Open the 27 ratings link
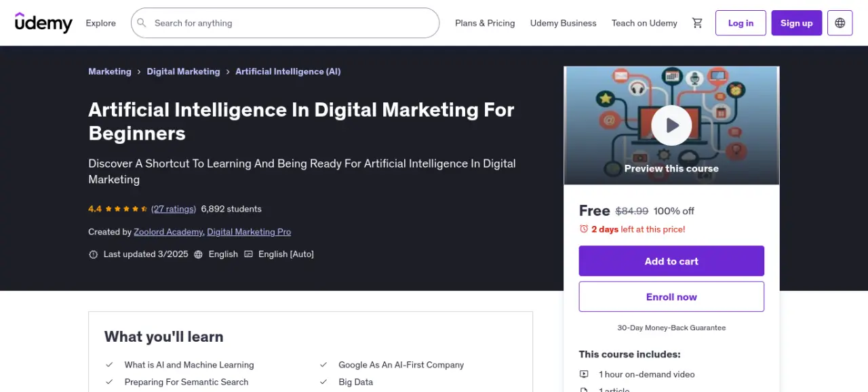The width and height of the screenshot is (868, 392). [x=174, y=209]
